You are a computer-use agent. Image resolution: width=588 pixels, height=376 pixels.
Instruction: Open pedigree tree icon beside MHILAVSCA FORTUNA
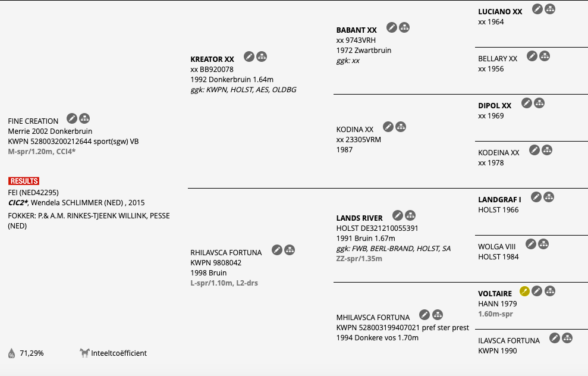(x=438, y=315)
